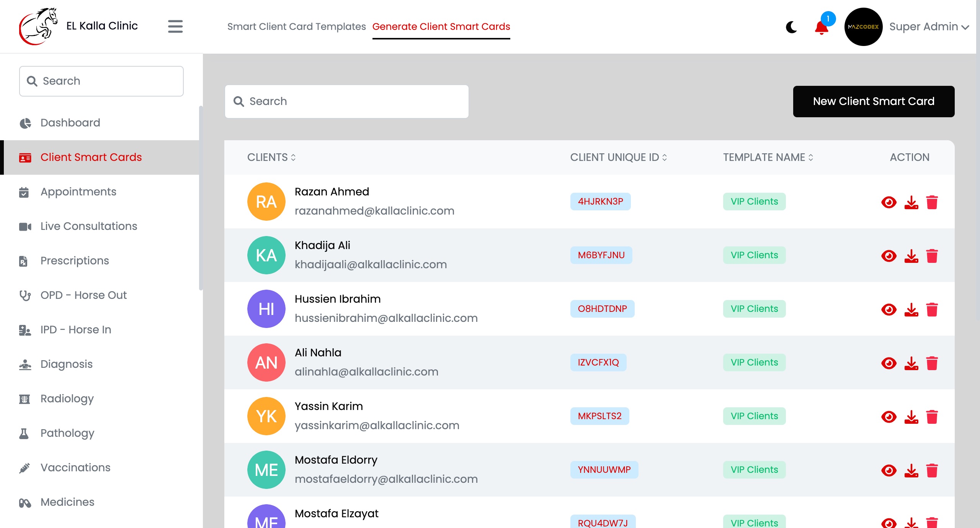Sort the table by the CLIENTS column

coord(271,157)
